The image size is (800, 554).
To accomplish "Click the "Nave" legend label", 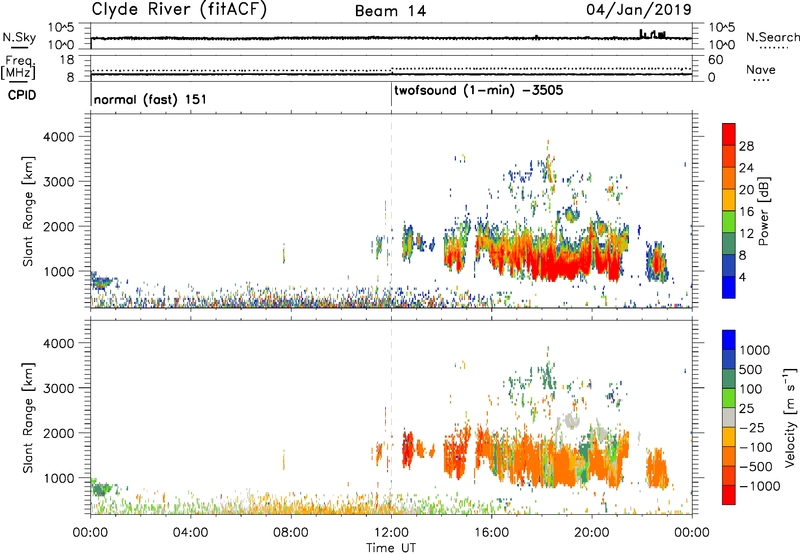I will tap(761, 69).
